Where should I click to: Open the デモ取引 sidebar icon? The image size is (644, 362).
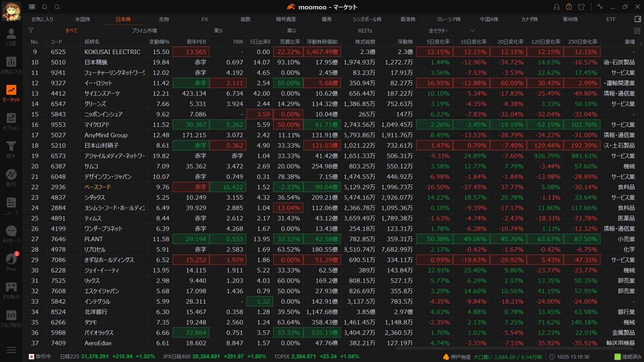[11, 291]
